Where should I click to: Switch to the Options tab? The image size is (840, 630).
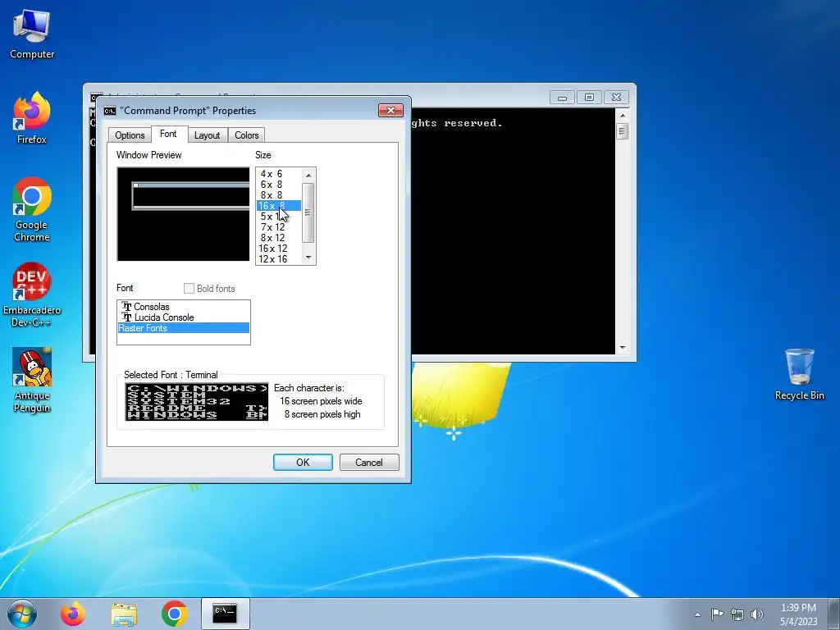pos(130,135)
